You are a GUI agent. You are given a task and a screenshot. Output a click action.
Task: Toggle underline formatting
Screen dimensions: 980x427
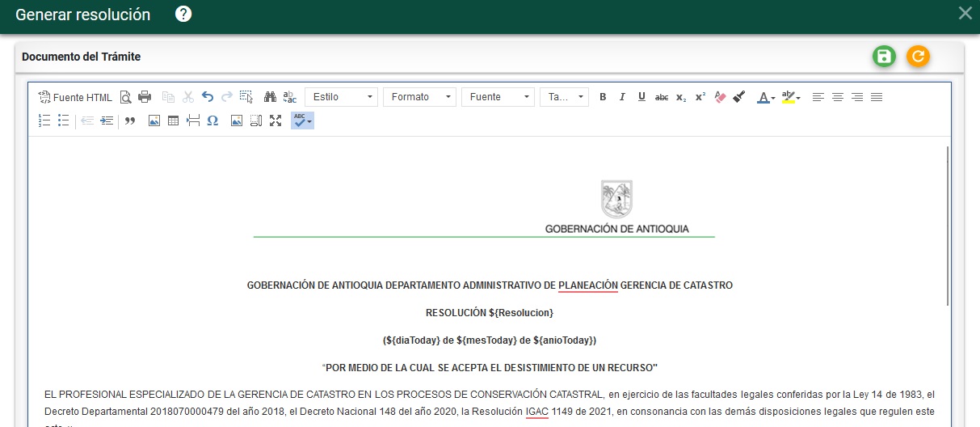(641, 97)
